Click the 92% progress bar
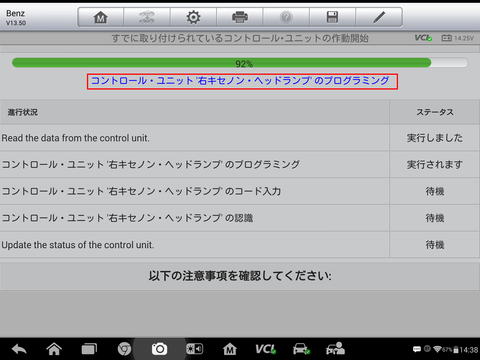 coord(240,63)
